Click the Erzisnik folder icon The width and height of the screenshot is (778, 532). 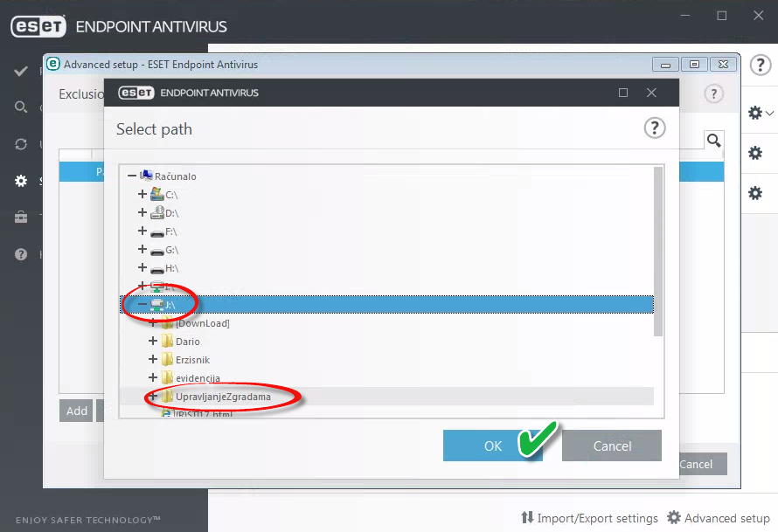(167, 359)
